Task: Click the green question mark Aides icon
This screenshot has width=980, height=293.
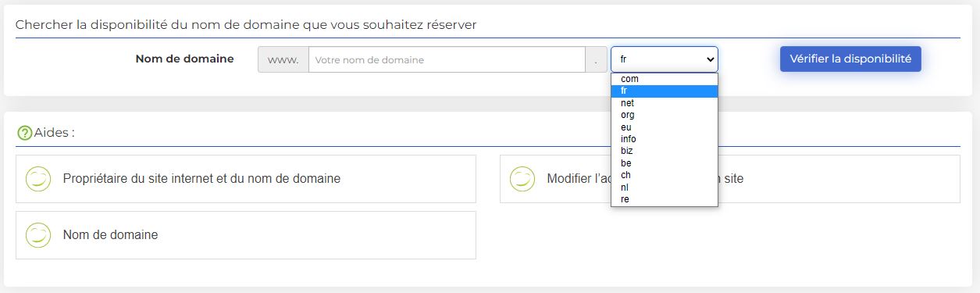Action: tap(25, 133)
